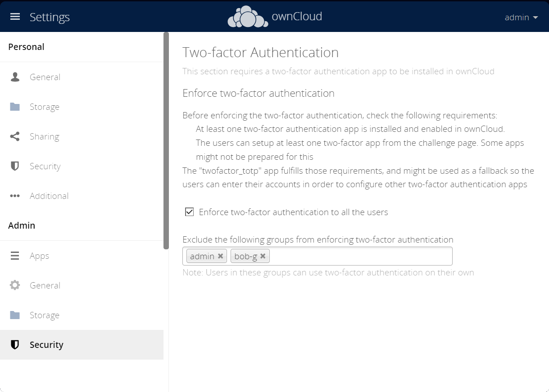Click the admin General gear icon

[14, 285]
